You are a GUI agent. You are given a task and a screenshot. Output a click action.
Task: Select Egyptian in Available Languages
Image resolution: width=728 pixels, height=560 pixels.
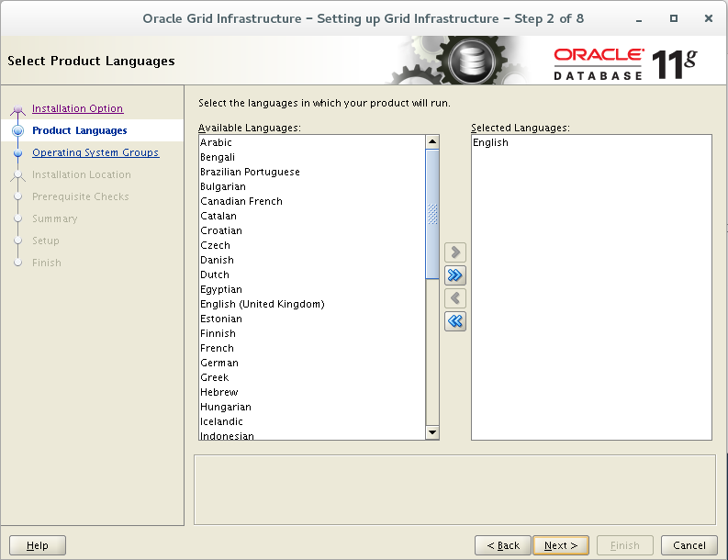pos(311,289)
